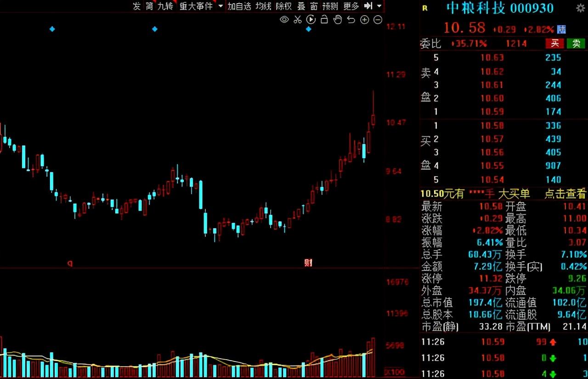Open the 九转 indicator tab

pyautogui.click(x=165, y=6)
